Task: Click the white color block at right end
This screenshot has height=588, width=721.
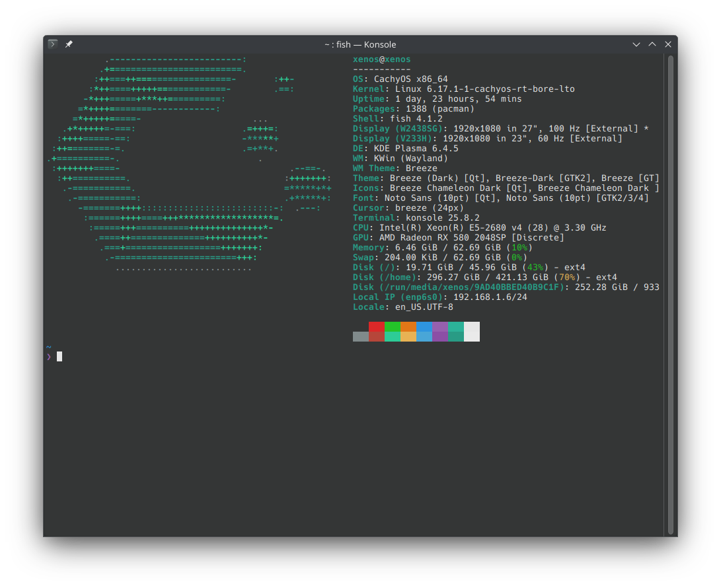Action: 471,331
